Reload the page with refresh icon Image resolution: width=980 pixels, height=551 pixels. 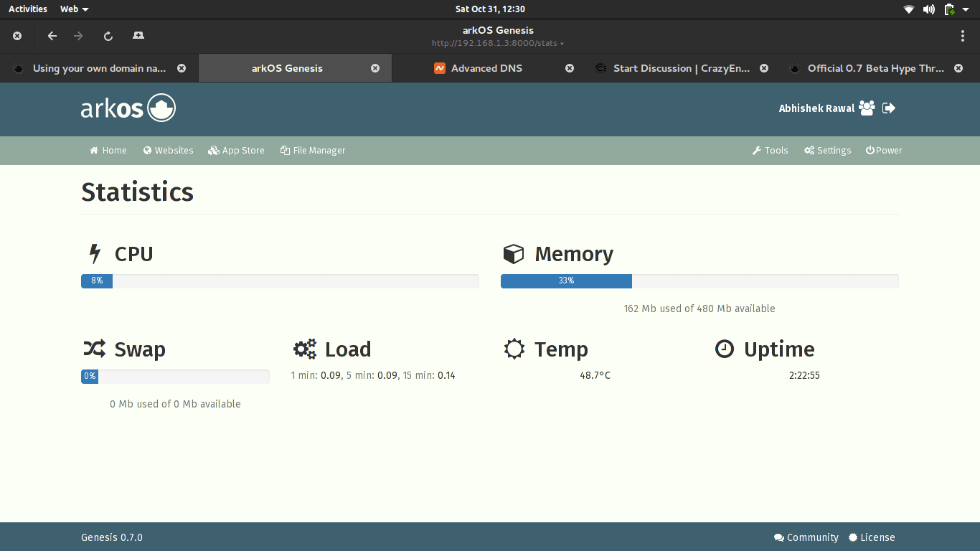tap(108, 36)
